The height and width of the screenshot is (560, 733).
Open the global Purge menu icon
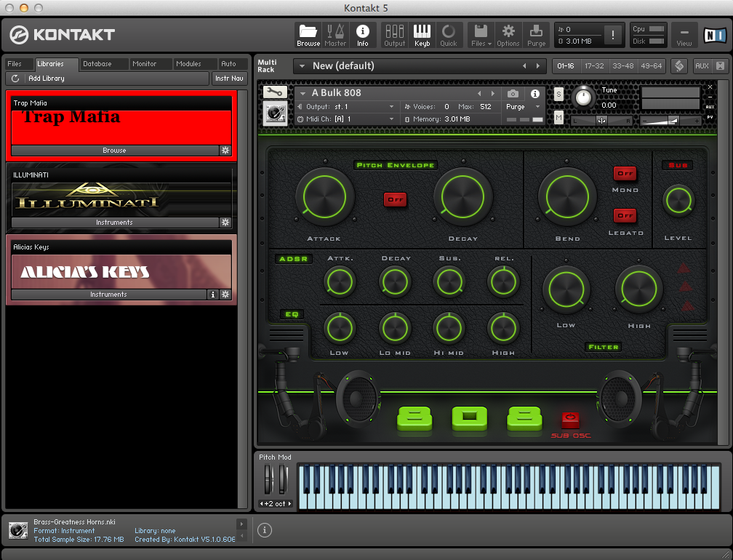pos(536,35)
